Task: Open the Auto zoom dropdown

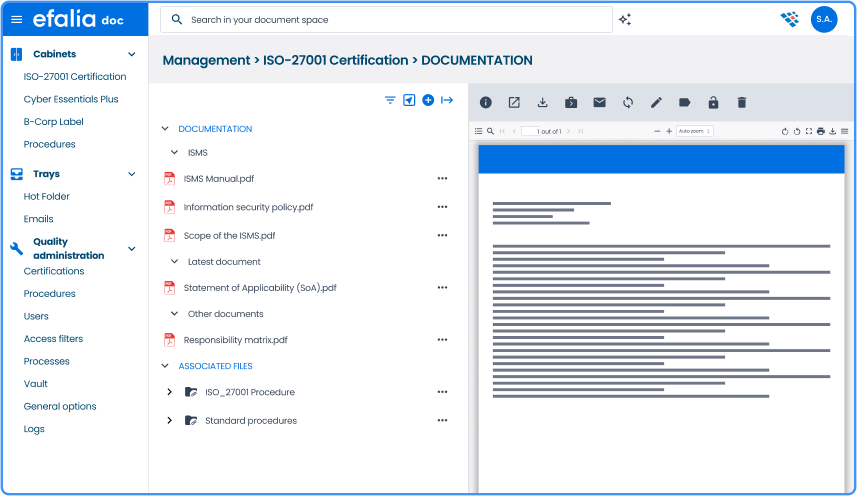Action: tap(695, 131)
